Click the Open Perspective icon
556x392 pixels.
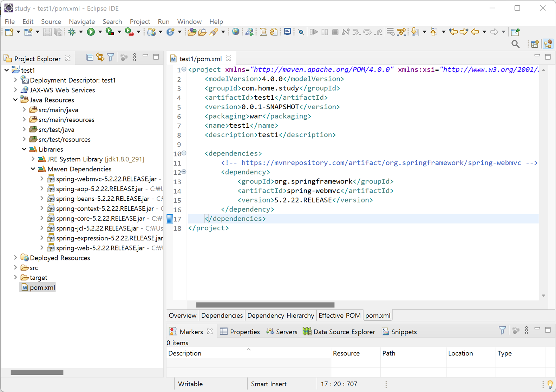[535, 44]
